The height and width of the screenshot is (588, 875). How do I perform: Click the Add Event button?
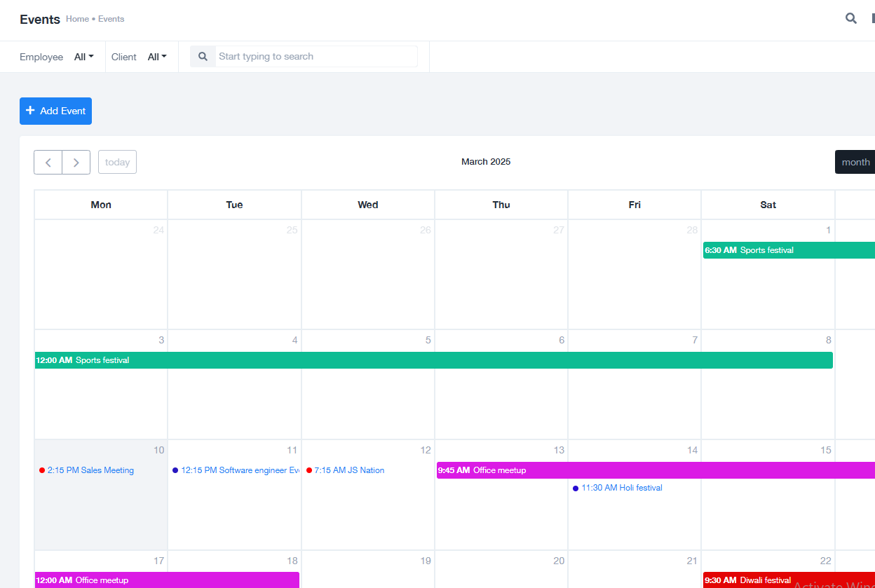(x=55, y=111)
